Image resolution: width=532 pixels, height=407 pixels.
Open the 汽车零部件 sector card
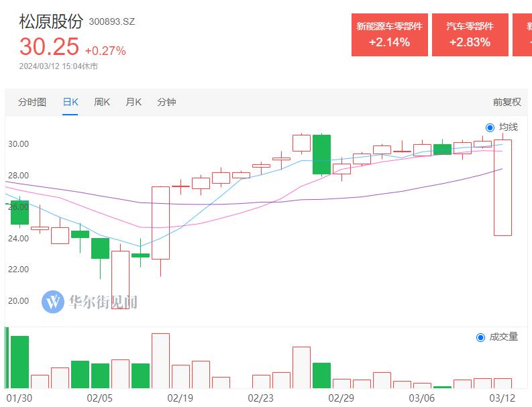pos(470,34)
